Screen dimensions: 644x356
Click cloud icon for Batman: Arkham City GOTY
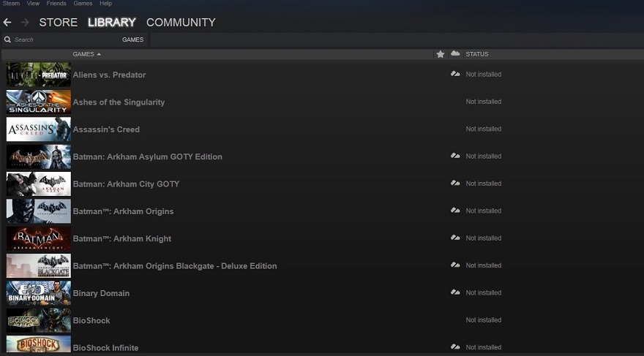(455, 183)
